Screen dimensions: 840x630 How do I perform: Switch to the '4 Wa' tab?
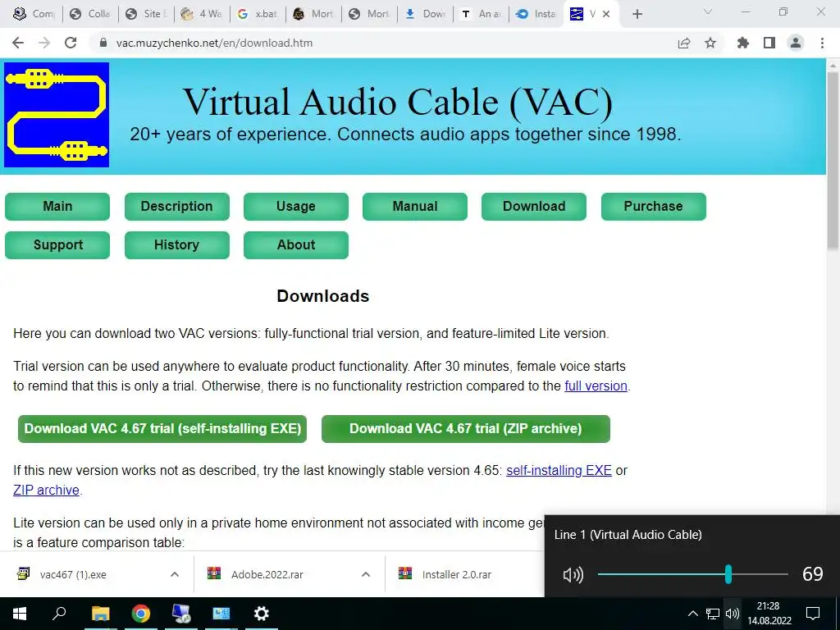(x=202, y=14)
